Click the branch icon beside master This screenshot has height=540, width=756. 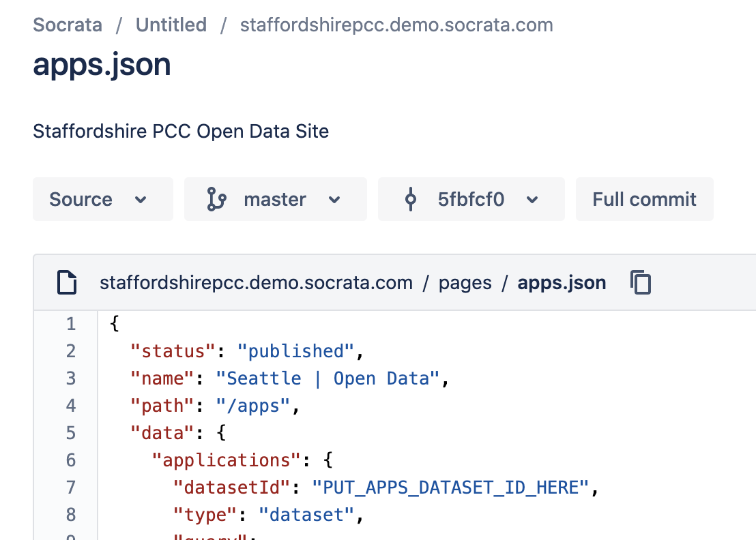[x=216, y=199]
